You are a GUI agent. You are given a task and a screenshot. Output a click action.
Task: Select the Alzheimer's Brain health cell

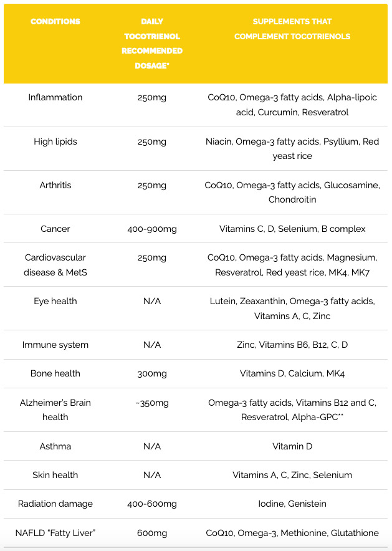[x=55, y=410]
